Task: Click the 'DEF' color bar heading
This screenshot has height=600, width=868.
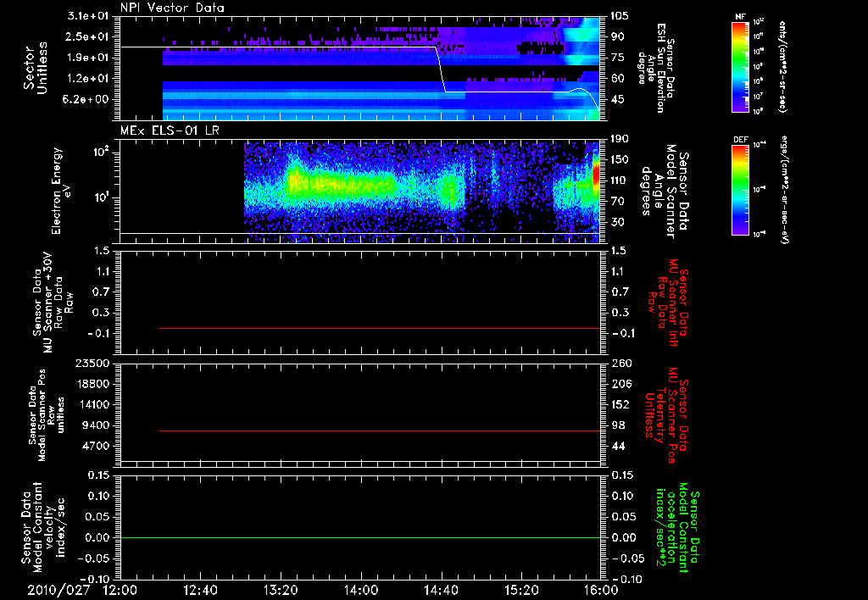Action: (x=741, y=140)
